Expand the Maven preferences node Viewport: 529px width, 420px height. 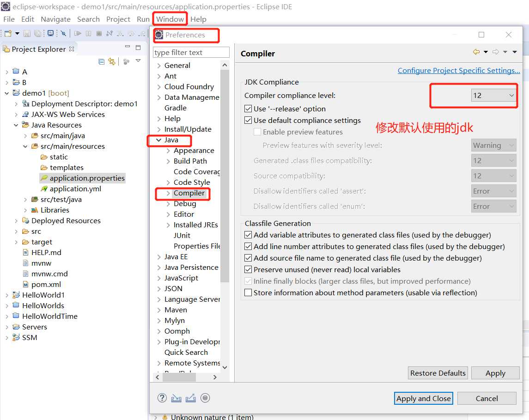[158, 310]
